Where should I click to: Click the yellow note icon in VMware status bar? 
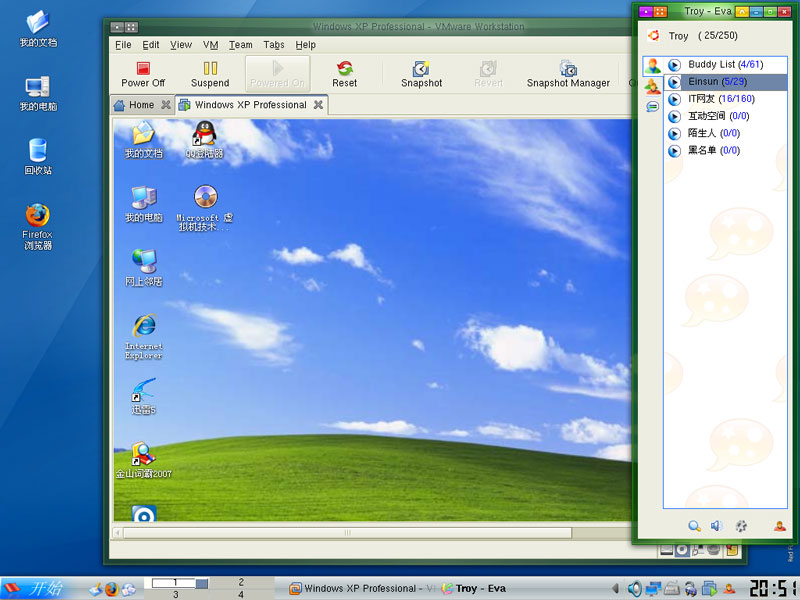pos(732,550)
